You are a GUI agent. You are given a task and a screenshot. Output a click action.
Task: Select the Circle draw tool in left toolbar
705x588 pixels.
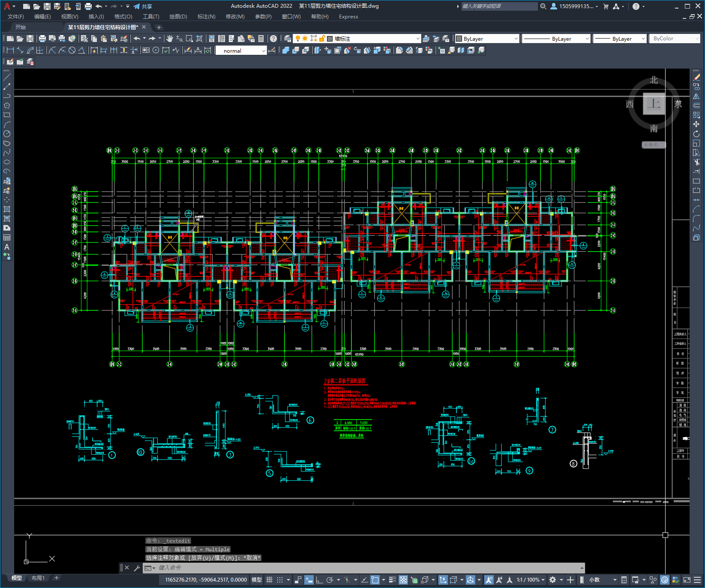click(7, 134)
